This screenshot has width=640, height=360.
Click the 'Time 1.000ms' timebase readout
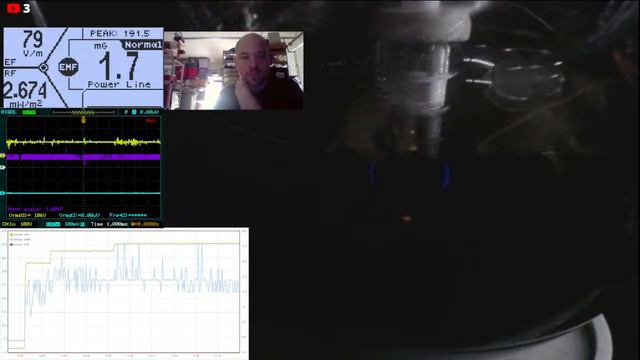pyautogui.click(x=109, y=224)
